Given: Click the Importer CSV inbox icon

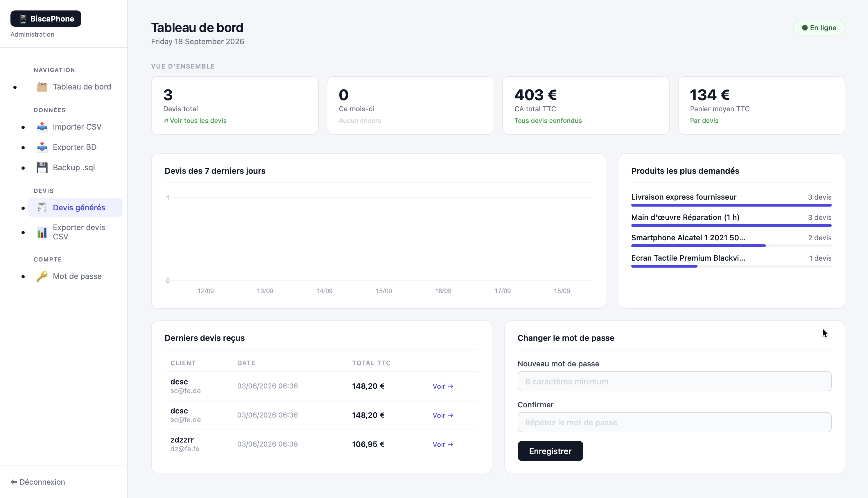Looking at the screenshot, I should pos(42,127).
